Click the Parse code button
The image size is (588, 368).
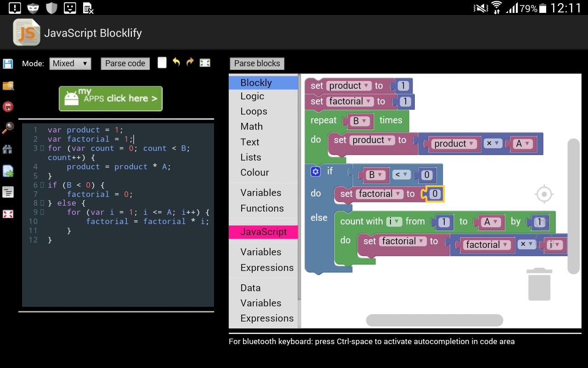click(125, 63)
